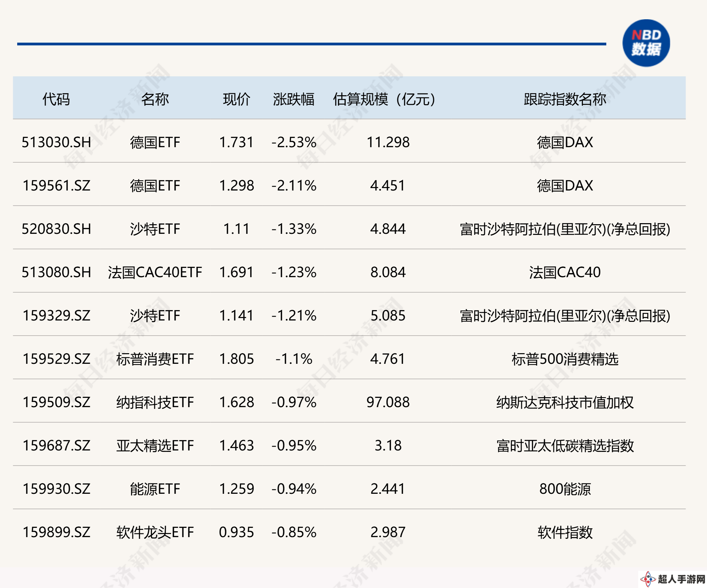Select the 纳指科技ETF name cell
Image resolution: width=707 pixels, height=588 pixels.
tap(155, 402)
